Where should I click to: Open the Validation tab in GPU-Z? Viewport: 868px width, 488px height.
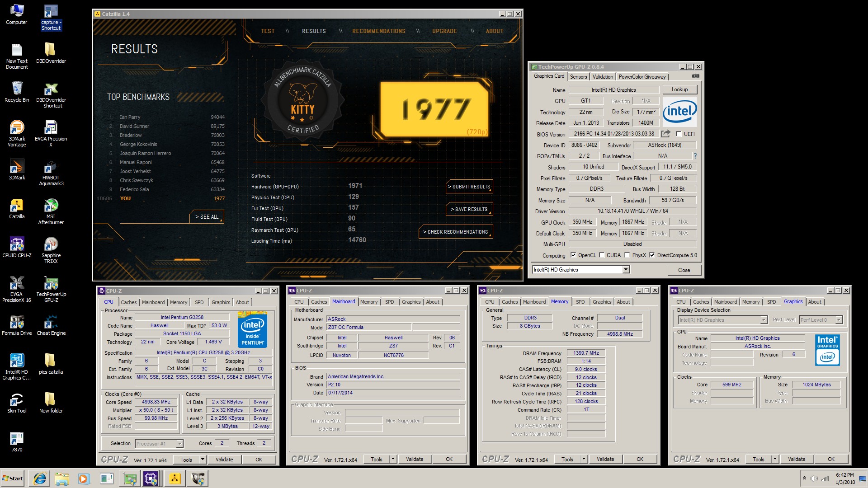603,77
